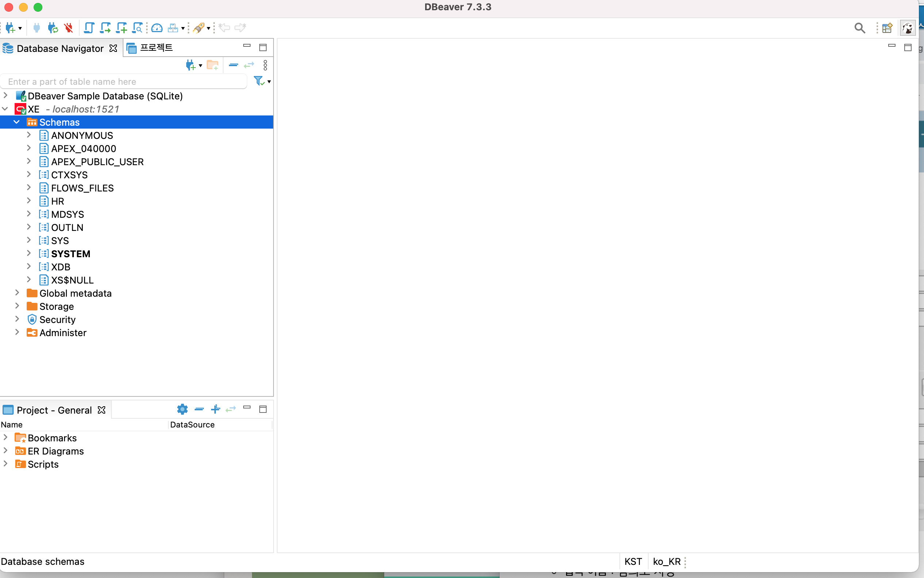Close the Project - General tab

point(101,410)
